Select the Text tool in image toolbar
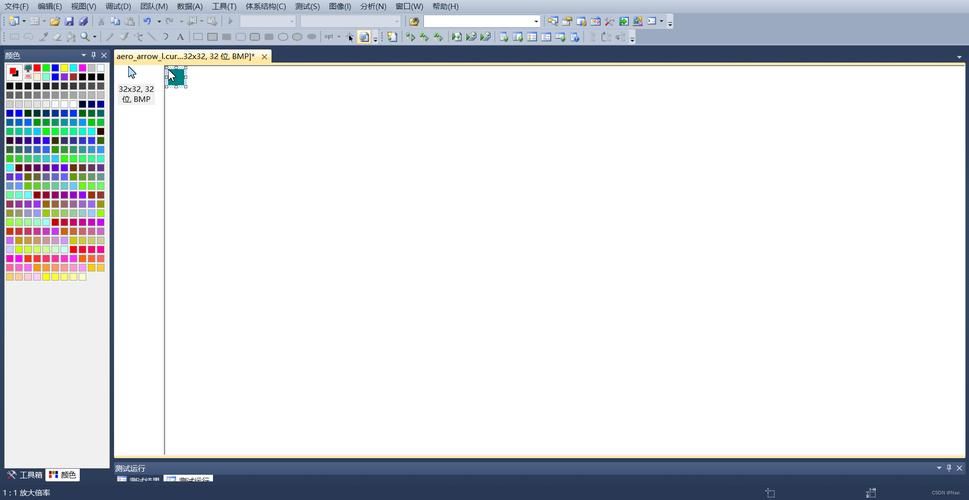Screen dimensions: 969x500 coord(180,37)
